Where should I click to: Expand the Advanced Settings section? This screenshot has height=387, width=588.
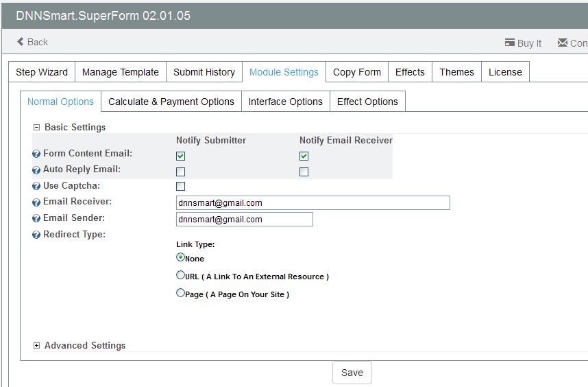point(36,346)
